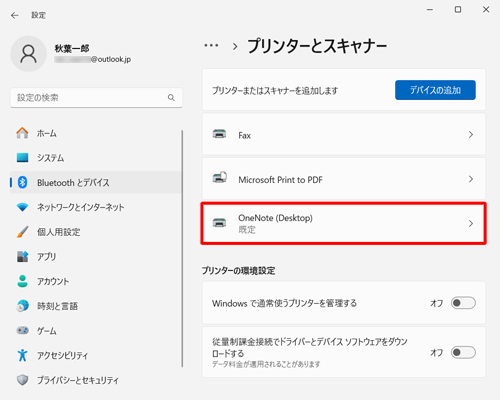Click the アプリ icon in sidebar
Viewport: 500px width, 400px height.
coord(22,256)
